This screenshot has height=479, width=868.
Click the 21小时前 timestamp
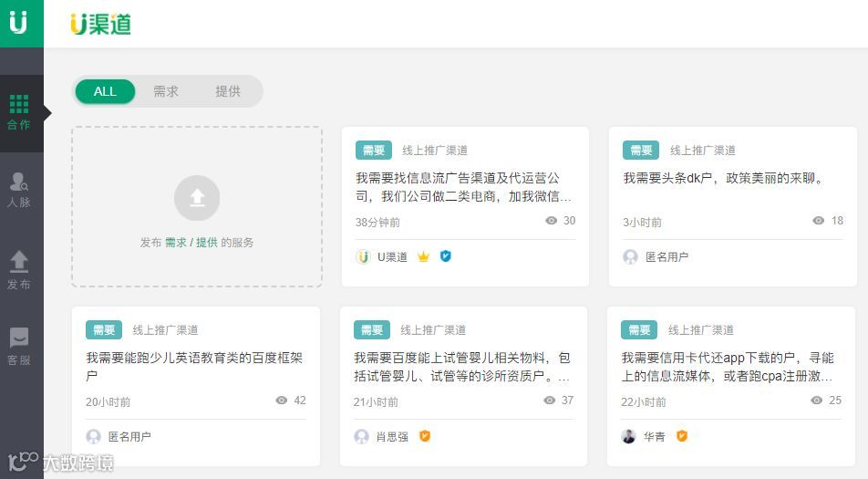pyautogui.click(x=376, y=402)
